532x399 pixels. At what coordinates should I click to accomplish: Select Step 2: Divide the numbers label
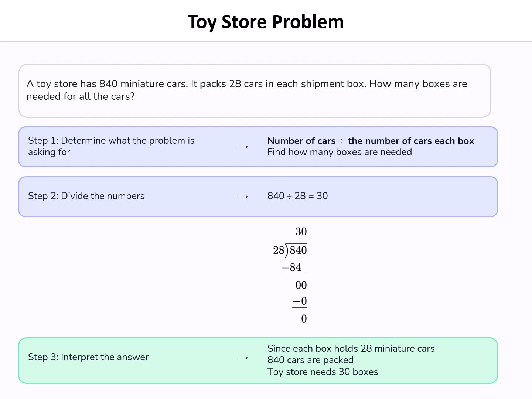pyautogui.click(x=86, y=196)
